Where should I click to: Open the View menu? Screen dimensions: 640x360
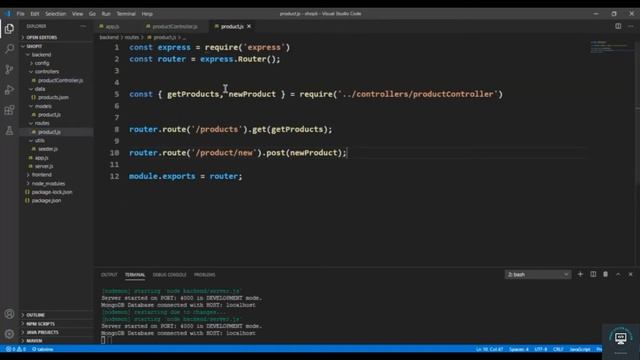click(x=78, y=13)
